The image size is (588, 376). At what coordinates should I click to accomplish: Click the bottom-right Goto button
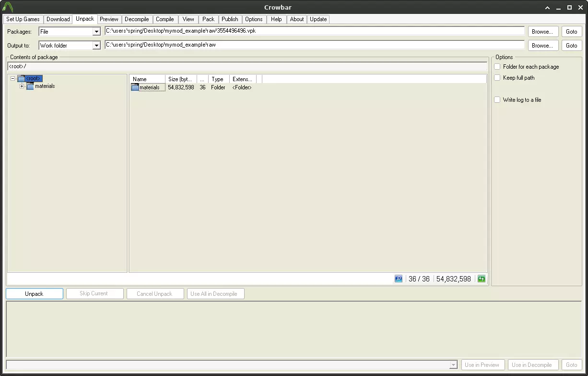click(x=572, y=365)
